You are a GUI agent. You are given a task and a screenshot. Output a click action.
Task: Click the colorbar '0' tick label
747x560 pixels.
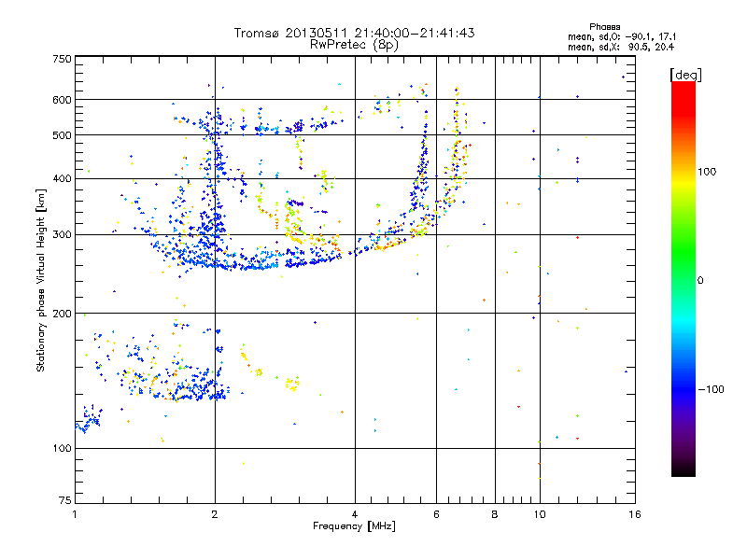tap(699, 280)
